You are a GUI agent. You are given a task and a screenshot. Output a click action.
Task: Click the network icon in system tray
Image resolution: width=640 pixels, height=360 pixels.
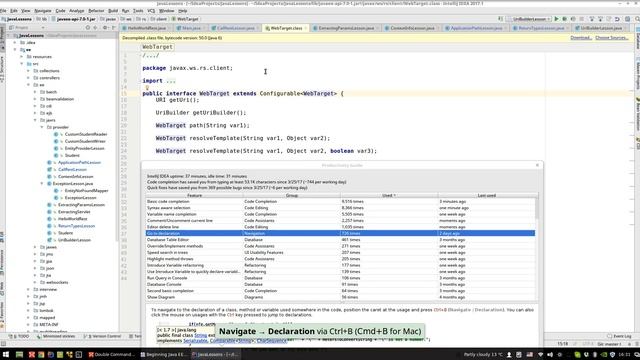(x=541, y=355)
